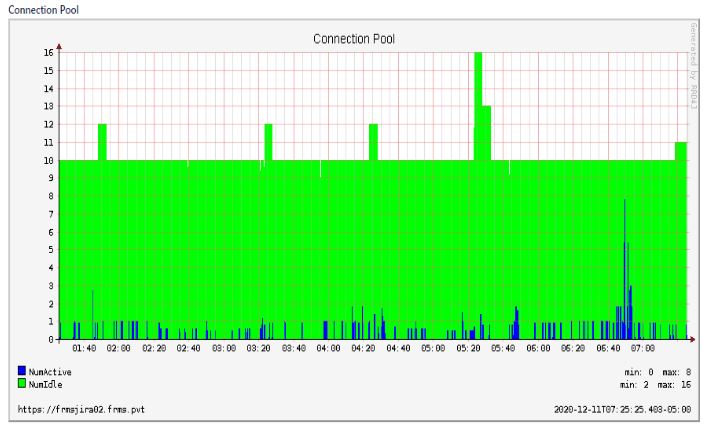Click the tall blue NumActive spike near 06:50
The image size is (713, 430).
pos(625,269)
